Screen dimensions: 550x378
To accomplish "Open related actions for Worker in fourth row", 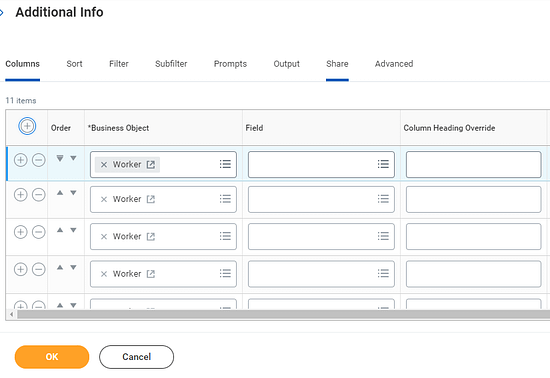I will point(150,274).
